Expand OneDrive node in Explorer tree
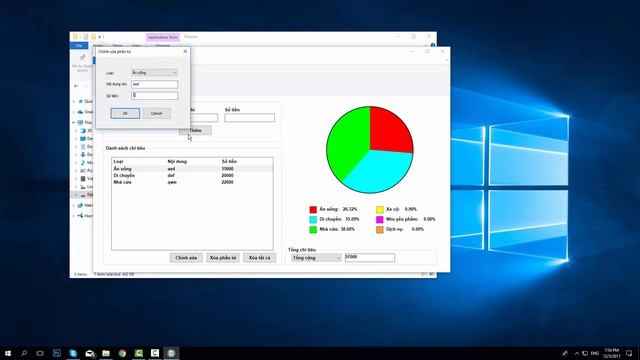The image size is (640, 360). [x=74, y=112]
